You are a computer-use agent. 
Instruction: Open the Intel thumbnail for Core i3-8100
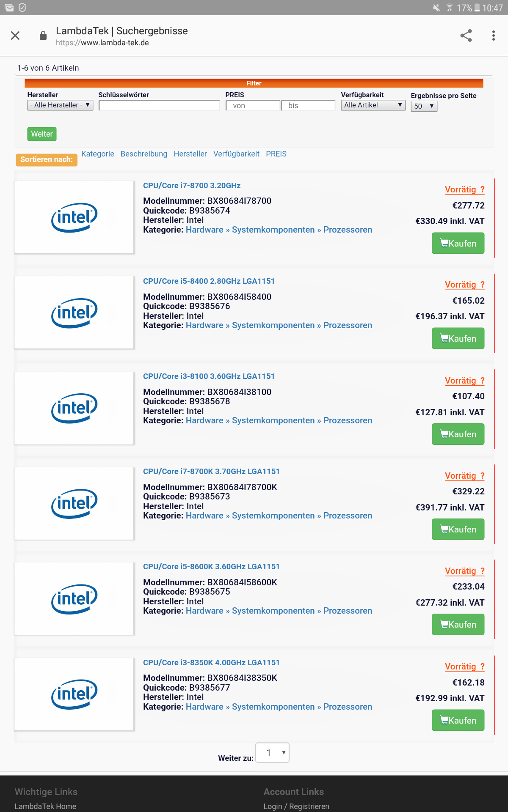[x=74, y=408]
